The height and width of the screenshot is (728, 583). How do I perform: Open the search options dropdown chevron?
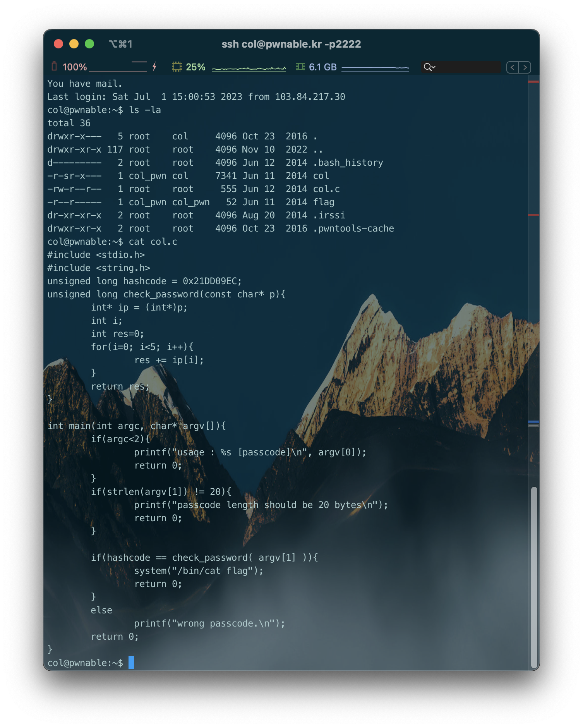pyautogui.click(x=434, y=67)
